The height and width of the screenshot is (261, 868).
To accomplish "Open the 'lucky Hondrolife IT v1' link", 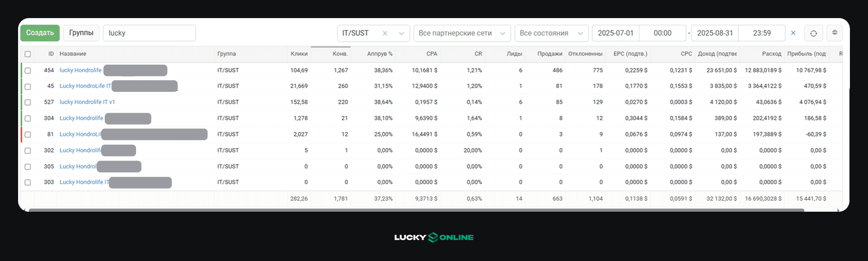I will pyautogui.click(x=87, y=102).
